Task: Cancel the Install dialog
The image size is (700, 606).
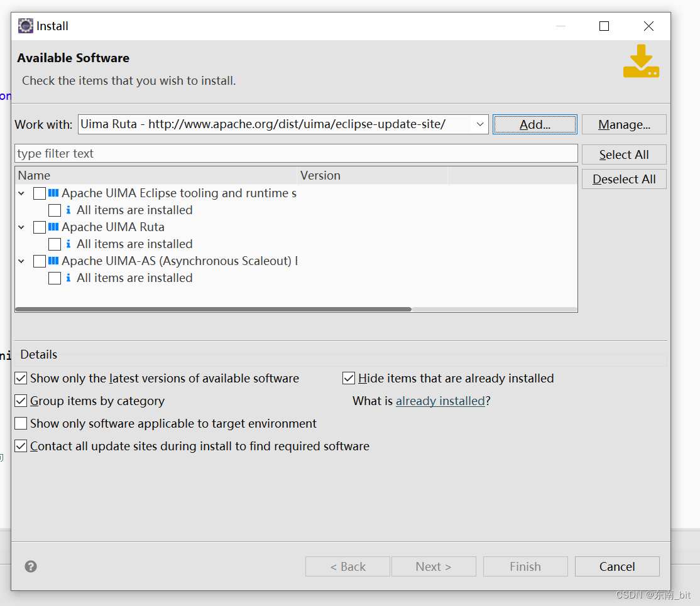Action: [x=617, y=566]
